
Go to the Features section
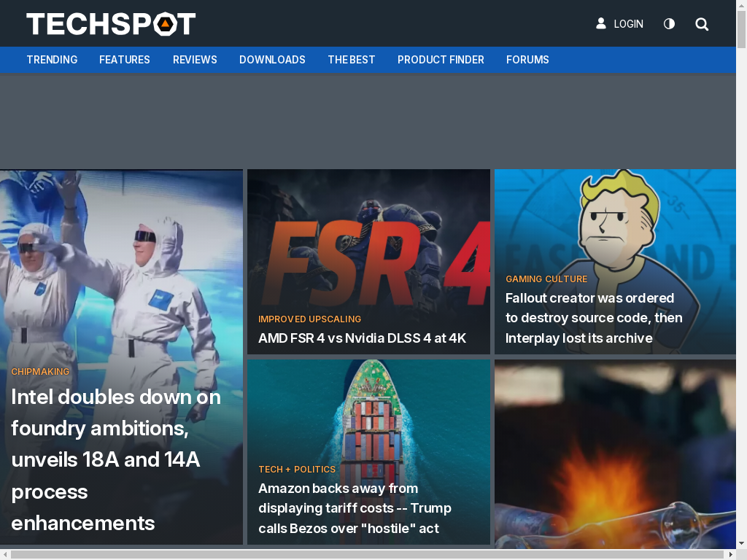pos(124,60)
